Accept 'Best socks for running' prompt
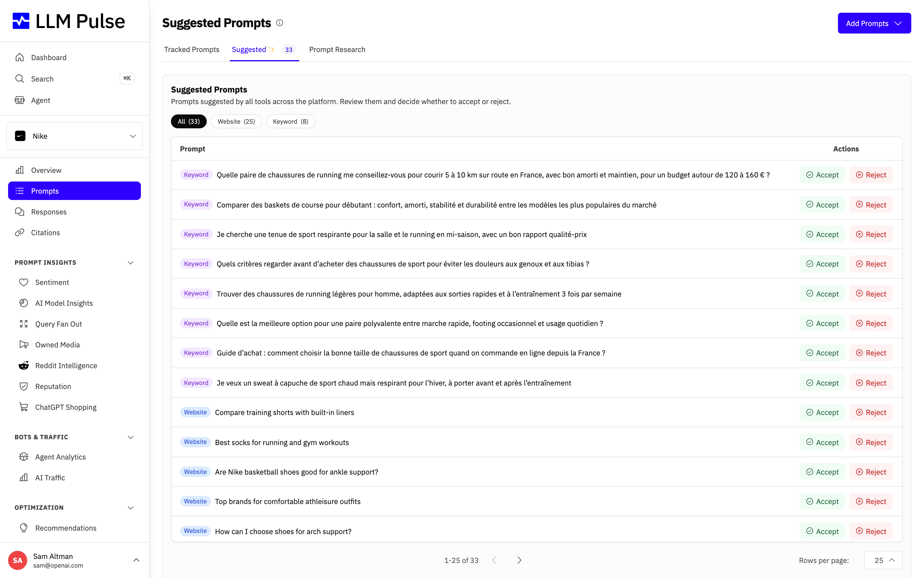Image resolution: width=924 pixels, height=578 pixels. pyautogui.click(x=822, y=442)
